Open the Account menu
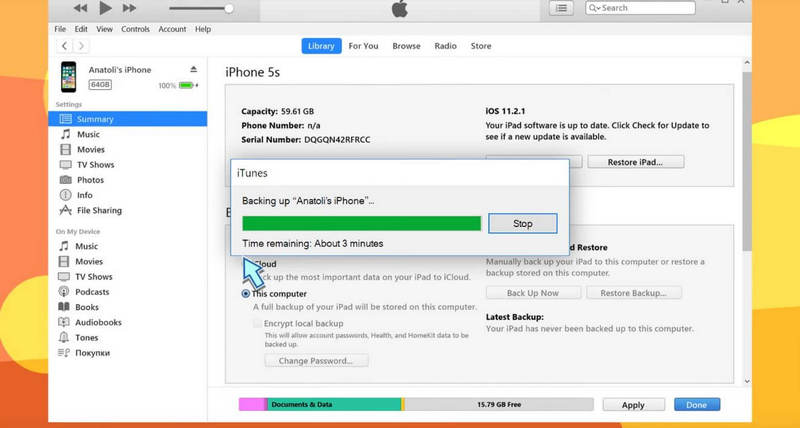800x428 pixels. 172,29
